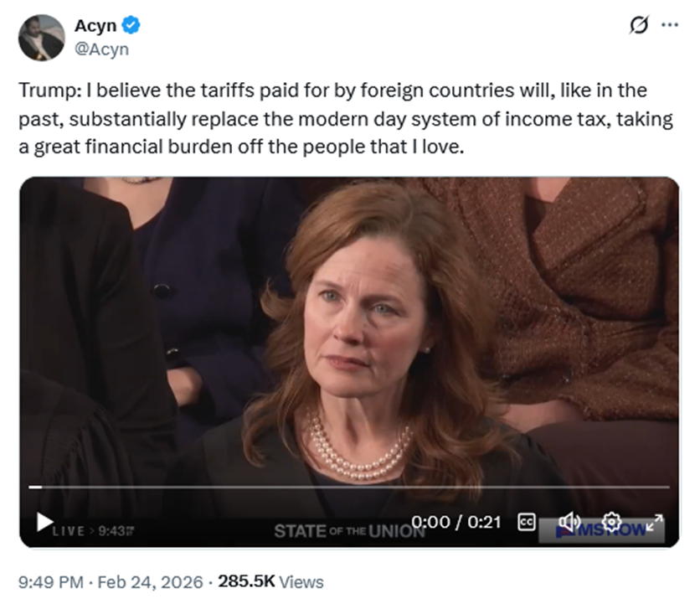Open video settings gear
The image size is (700, 609).
(612, 522)
